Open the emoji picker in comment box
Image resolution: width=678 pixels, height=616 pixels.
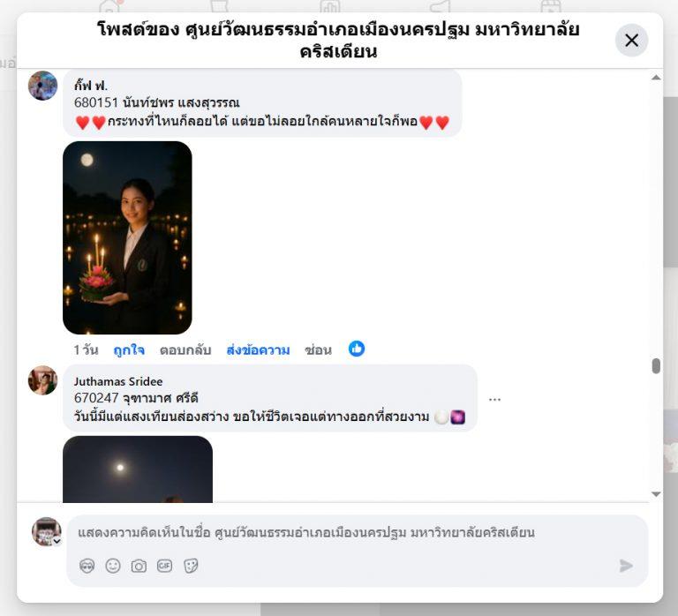113,566
